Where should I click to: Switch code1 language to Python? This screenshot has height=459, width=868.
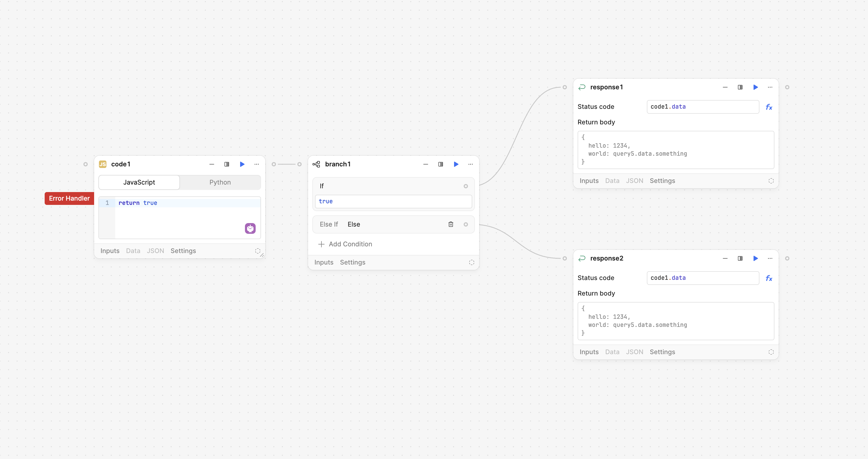click(x=220, y=182)
